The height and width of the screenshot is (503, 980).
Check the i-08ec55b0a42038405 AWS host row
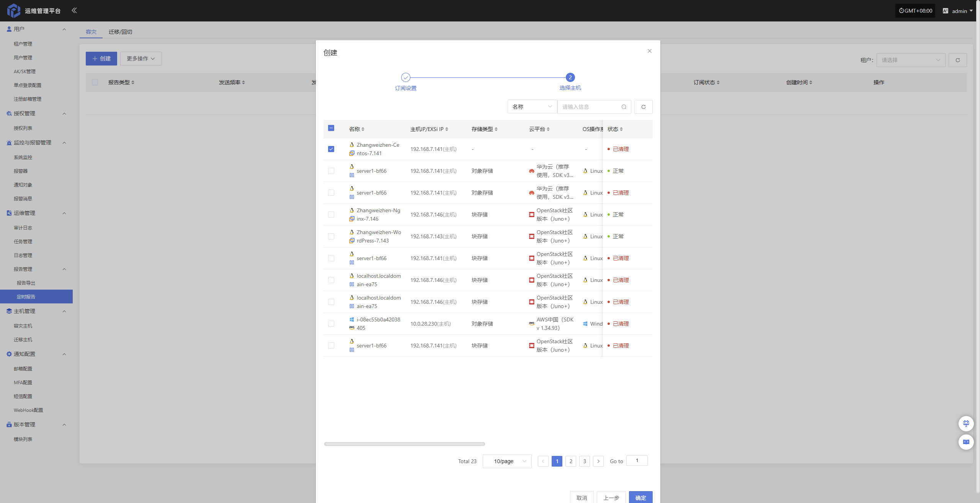(331, 324)
